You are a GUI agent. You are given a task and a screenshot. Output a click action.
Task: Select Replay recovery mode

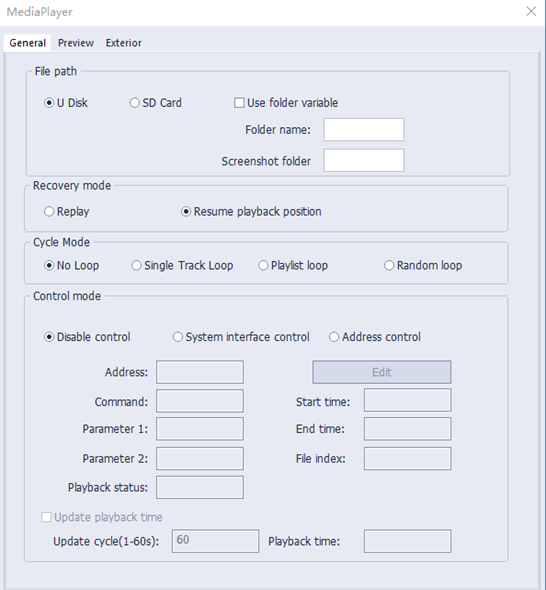point(67,211)
